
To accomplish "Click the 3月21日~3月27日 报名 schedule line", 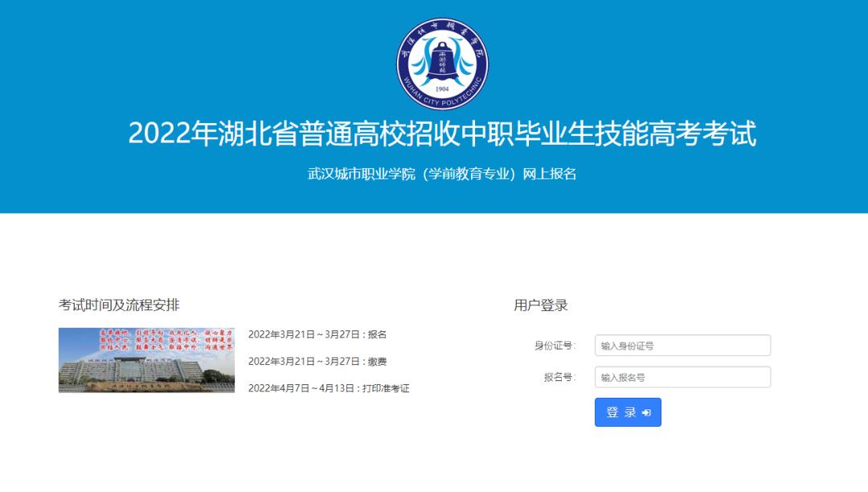I will (x=317, y=334).
